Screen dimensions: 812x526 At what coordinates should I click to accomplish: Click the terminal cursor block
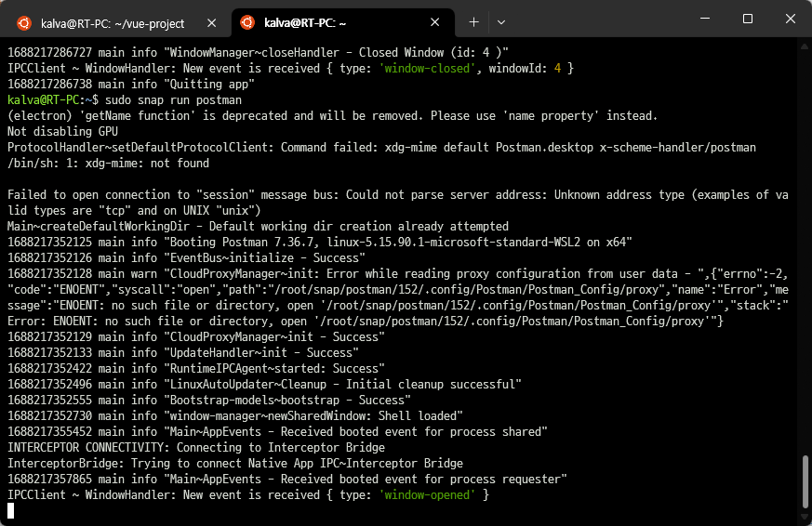(x=11, y=510)
